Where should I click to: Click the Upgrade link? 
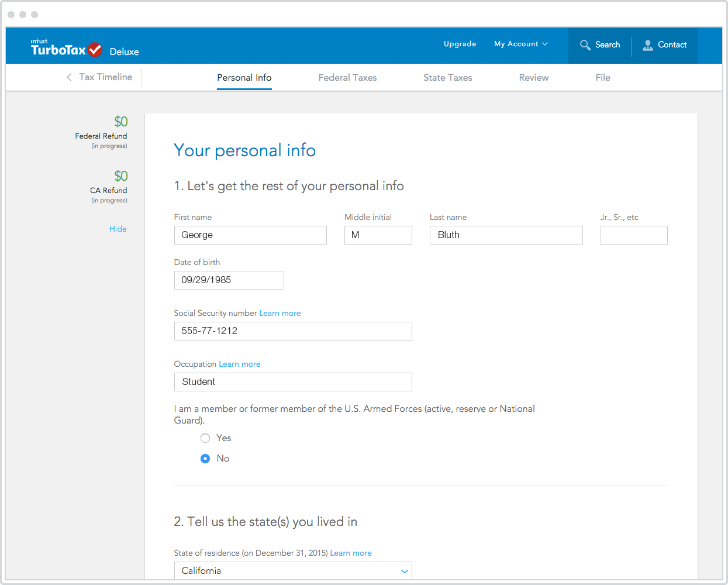click(460, 44)
